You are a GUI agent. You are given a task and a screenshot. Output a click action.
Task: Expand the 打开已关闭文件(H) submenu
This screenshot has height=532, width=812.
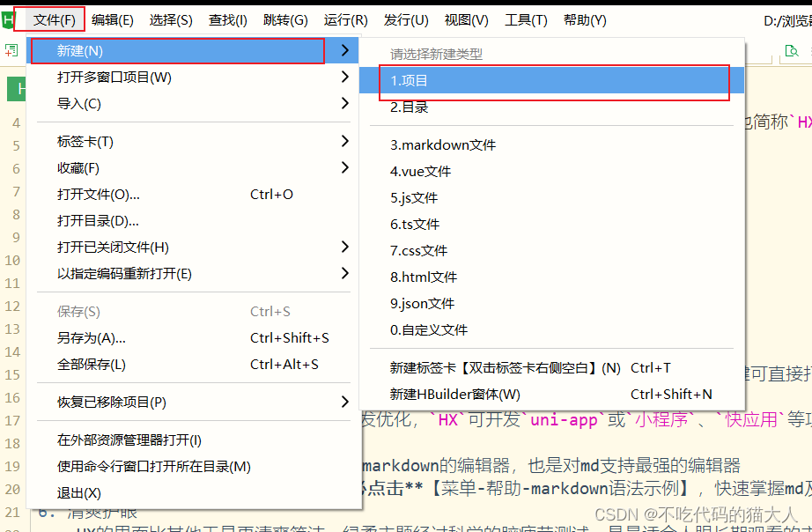click(176, 248)
